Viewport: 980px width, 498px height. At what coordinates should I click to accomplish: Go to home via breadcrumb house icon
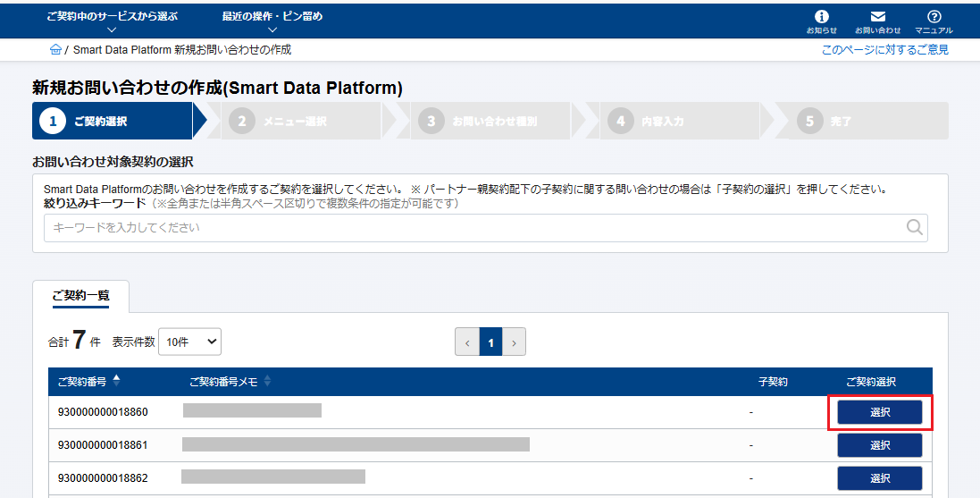point(55,49)
